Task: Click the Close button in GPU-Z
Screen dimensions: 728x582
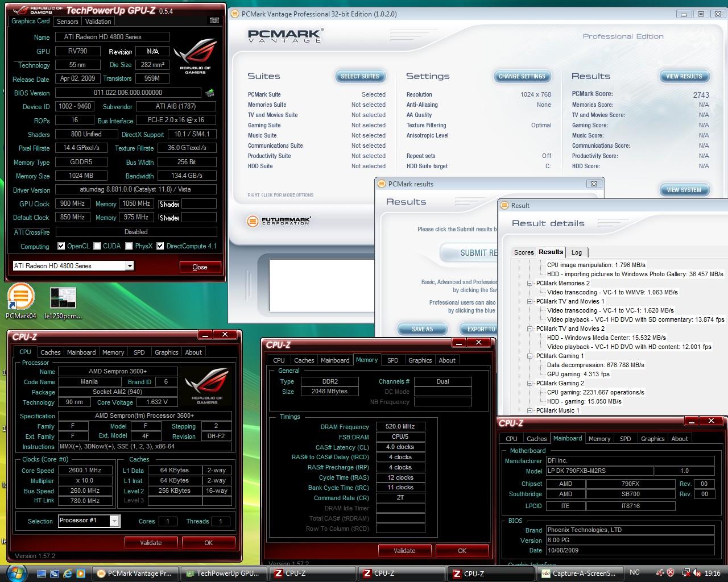Action: click(x=200, y=267)
